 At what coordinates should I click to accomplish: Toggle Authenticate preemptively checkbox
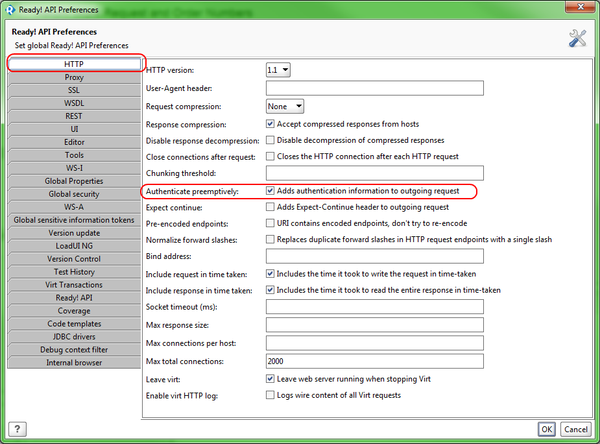[x=271, y=190]
